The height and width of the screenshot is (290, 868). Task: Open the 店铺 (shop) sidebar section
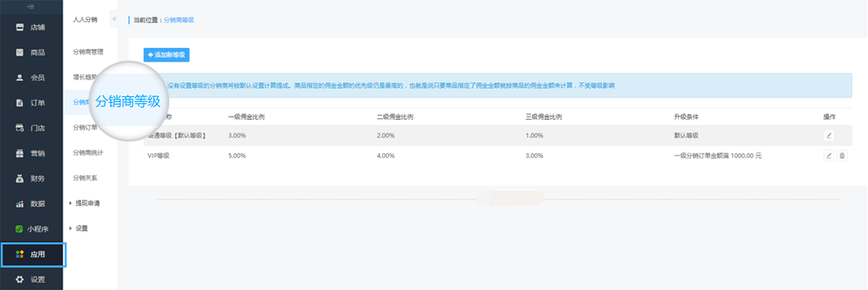click(31, 27)
